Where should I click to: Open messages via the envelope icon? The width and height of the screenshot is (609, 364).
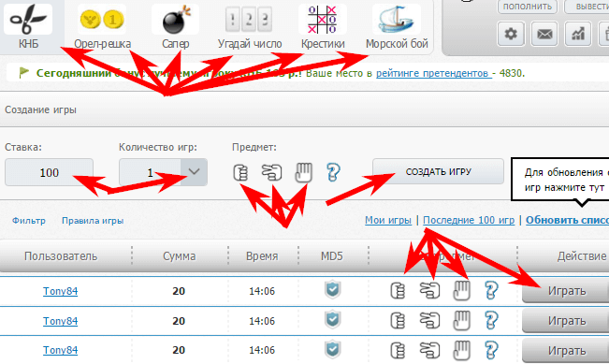(544, 35)
